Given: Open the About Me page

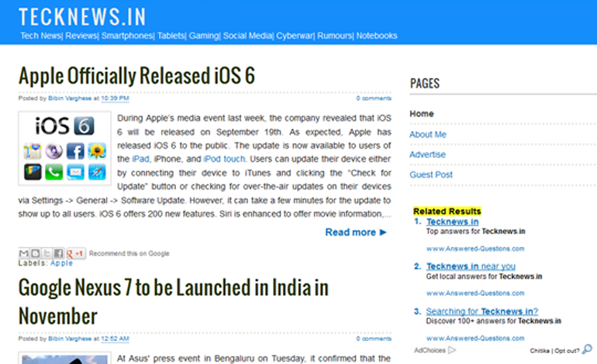Looking at the screenshot, I should tap(427, 134).
